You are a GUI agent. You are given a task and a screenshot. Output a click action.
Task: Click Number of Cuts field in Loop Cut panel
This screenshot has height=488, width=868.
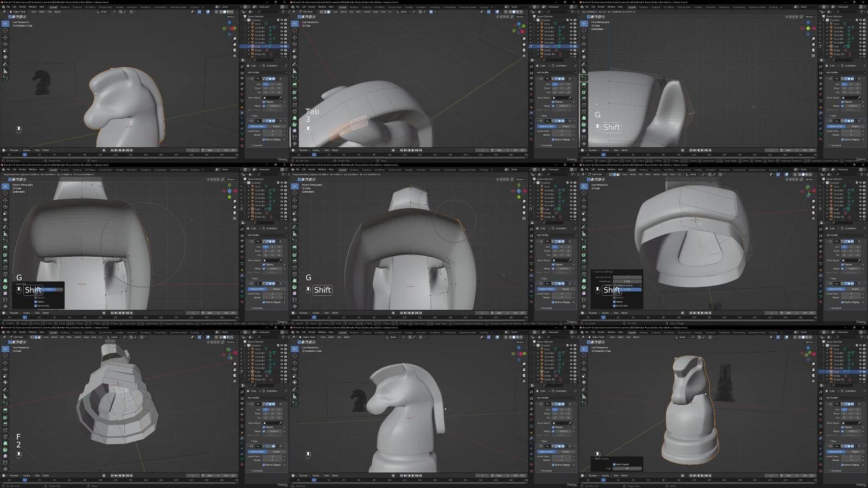[627, 277]
